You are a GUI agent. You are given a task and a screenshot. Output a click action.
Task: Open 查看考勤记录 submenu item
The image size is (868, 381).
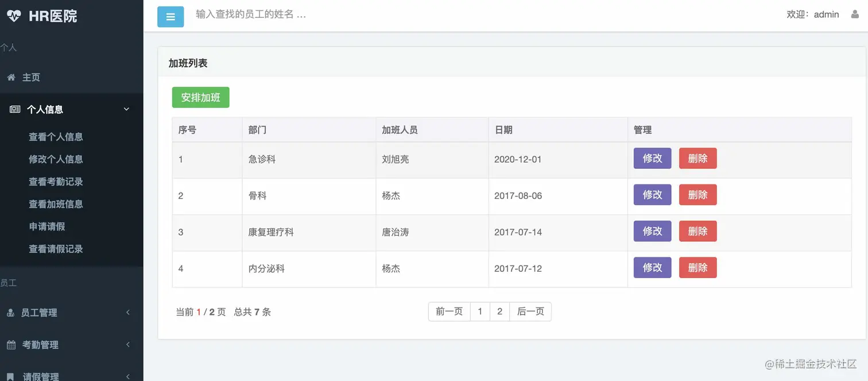[56, 182]
